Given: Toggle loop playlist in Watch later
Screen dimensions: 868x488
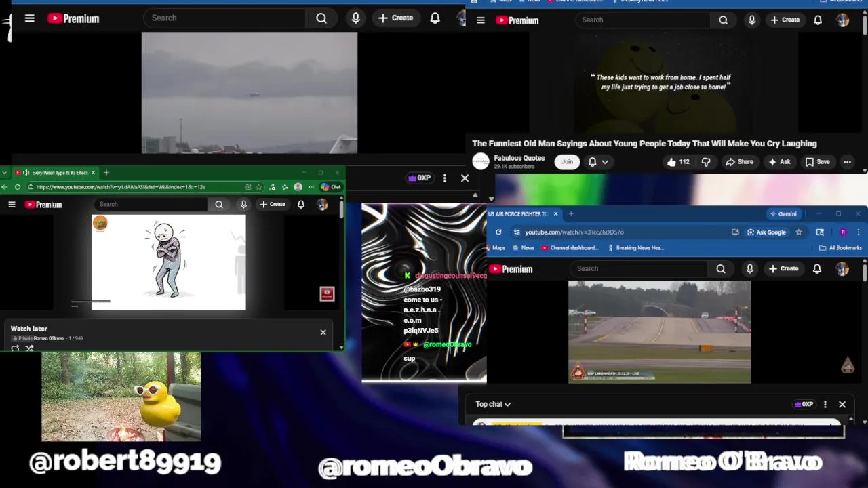Looking at the screenshot, I should (15, 348).
